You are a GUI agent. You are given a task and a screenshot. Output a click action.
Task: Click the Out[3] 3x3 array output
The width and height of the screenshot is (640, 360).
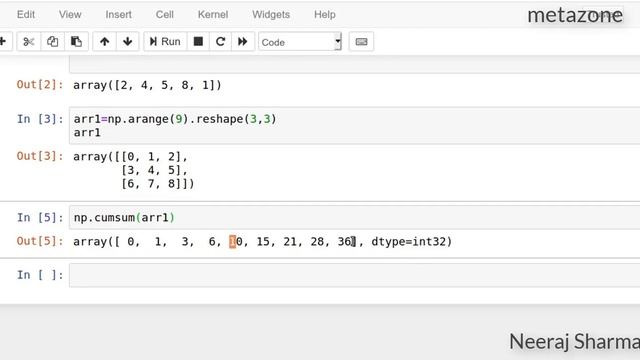point(133,170)
